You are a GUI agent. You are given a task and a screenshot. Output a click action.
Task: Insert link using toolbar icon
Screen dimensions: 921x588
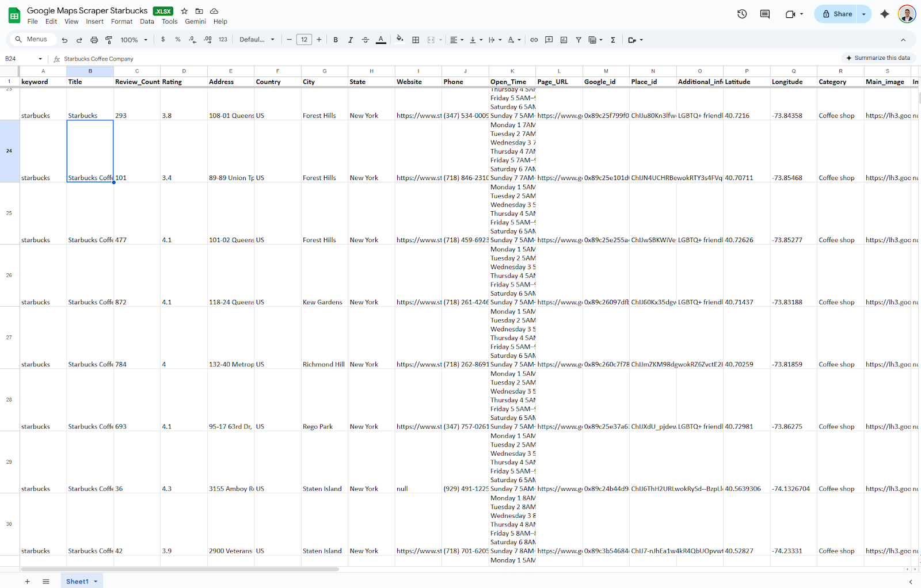pos(534,40)
